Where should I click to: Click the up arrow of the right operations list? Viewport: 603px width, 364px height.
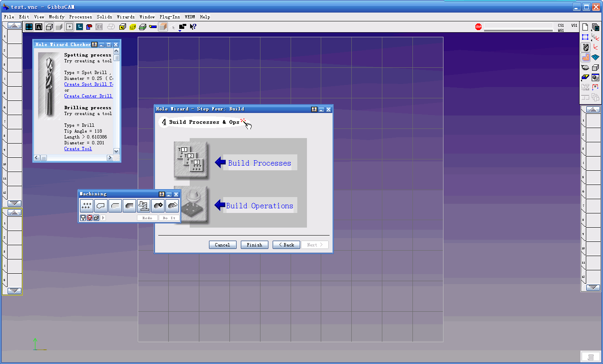tap(593, 109)
